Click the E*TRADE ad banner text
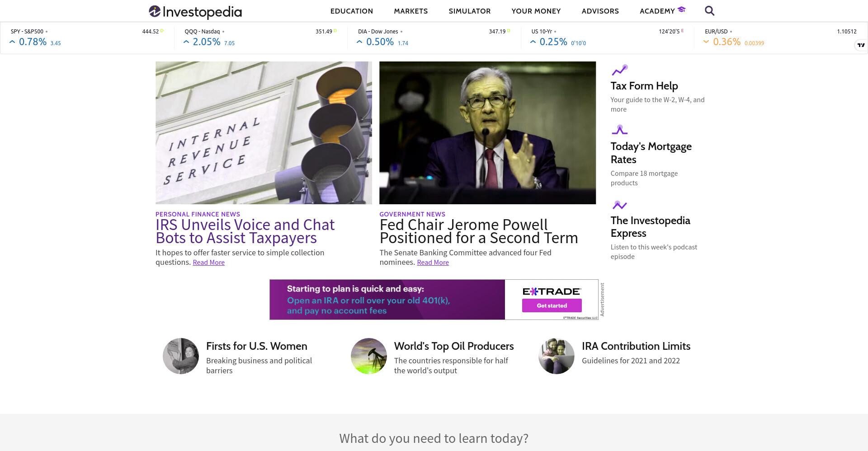The height and width of the screenshot is (451, 868). (x=368, y=300)
